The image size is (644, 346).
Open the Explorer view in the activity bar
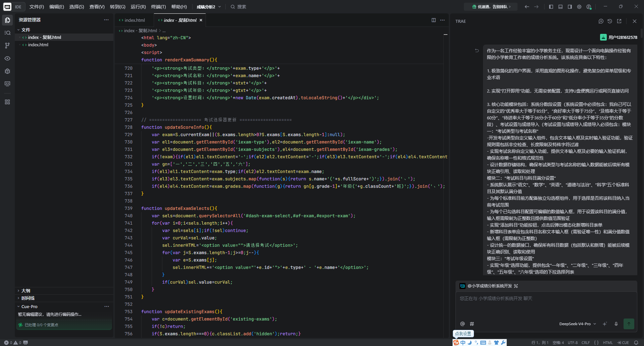[7, 20]
